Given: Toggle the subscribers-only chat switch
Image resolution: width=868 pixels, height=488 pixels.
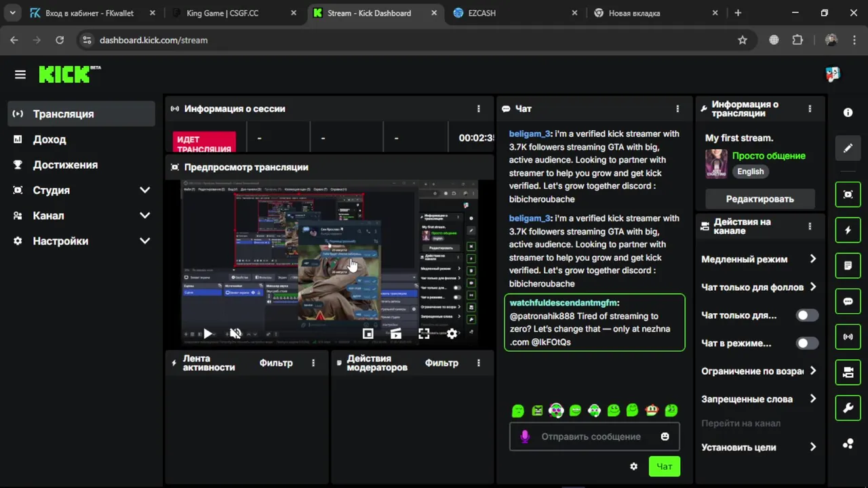Looking at the screenshot, I should (x=807, y=315).
